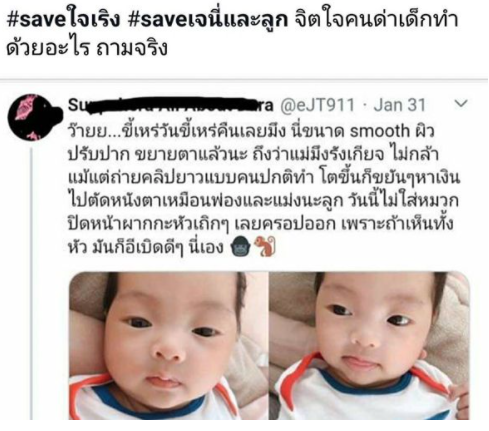
Task: Open the right baby photo
Action: (369, 346)
